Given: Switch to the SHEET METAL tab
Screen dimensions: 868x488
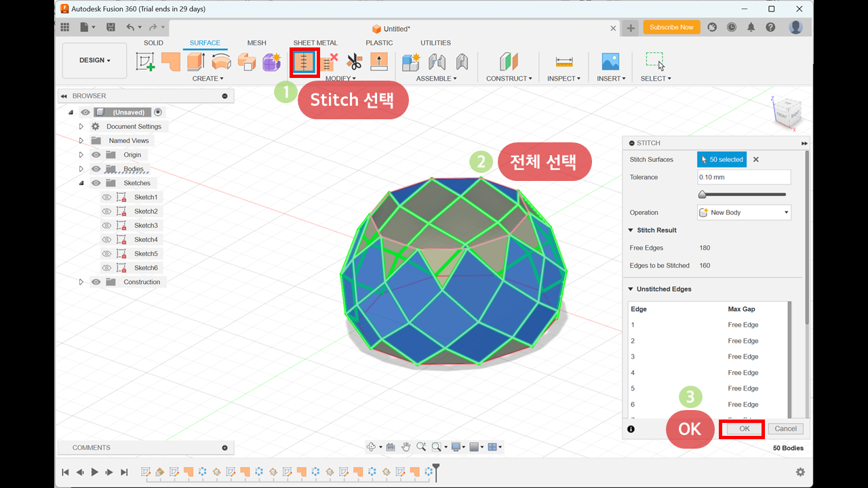Looking at the screenshot, I should pos(315,43).
